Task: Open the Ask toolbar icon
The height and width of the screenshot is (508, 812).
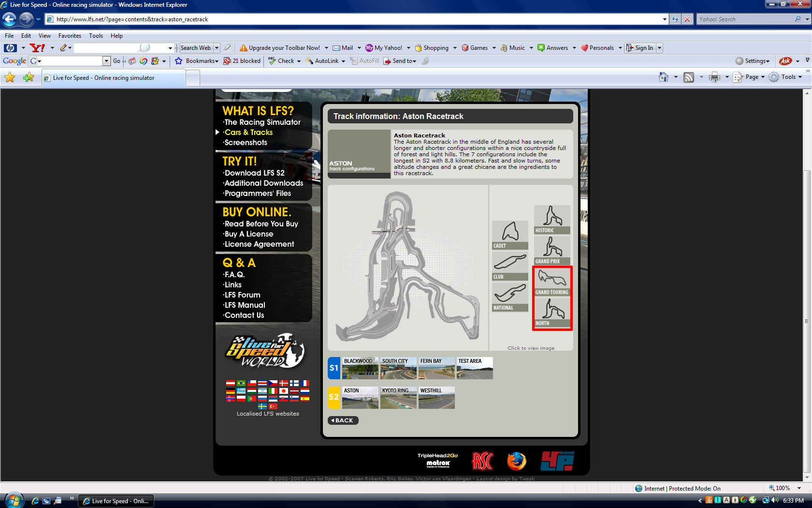Action: (x=785, y=61)
